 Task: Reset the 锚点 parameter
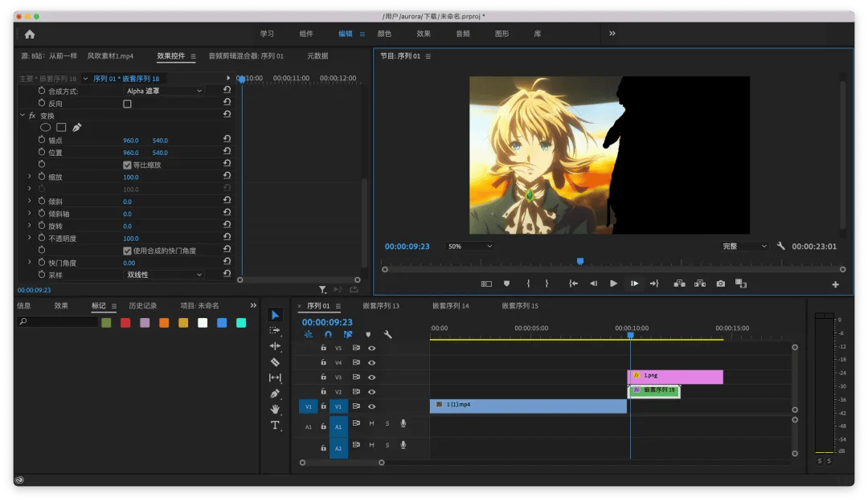click(227, 139)
